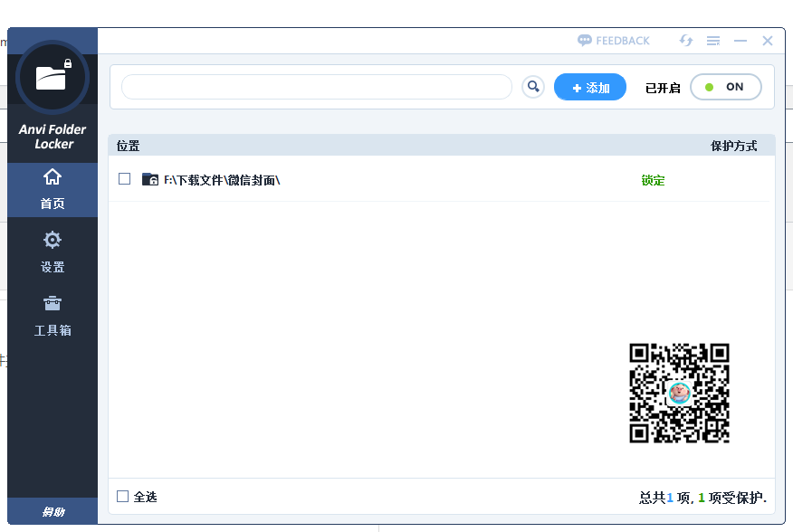The width and height of the screenshot is (793, 532).
Task: Click the FEEDBACK link
Action: pos(614,41)
